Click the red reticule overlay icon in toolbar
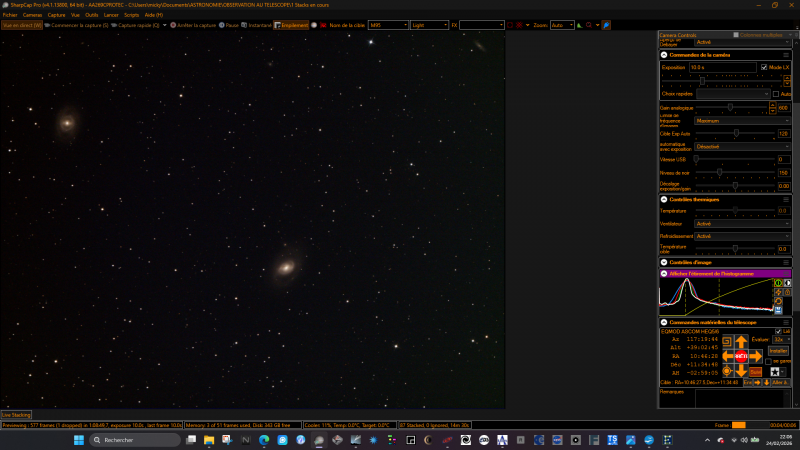 519,25
